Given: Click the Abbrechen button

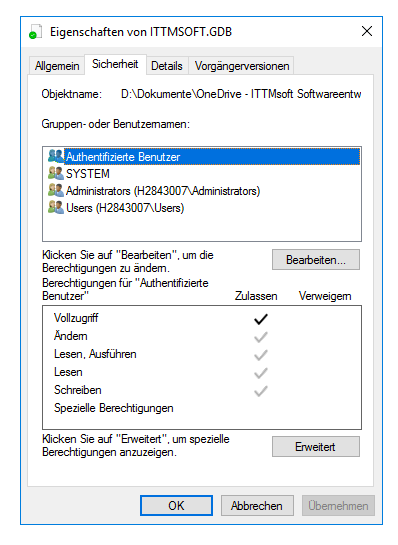Looking at the screenshot, I should click(x=257, y=506).
